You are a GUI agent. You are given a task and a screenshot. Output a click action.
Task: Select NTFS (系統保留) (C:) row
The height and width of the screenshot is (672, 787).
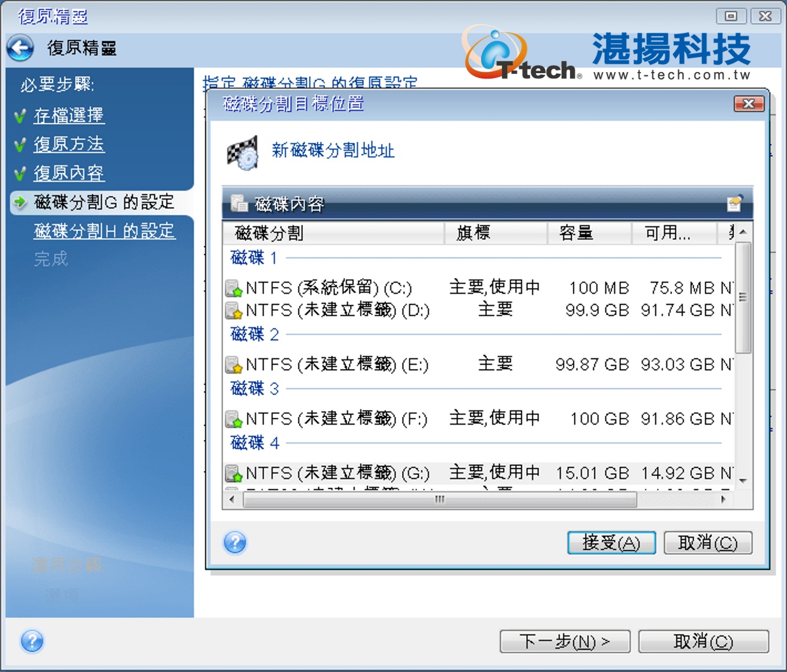[479, 288]
